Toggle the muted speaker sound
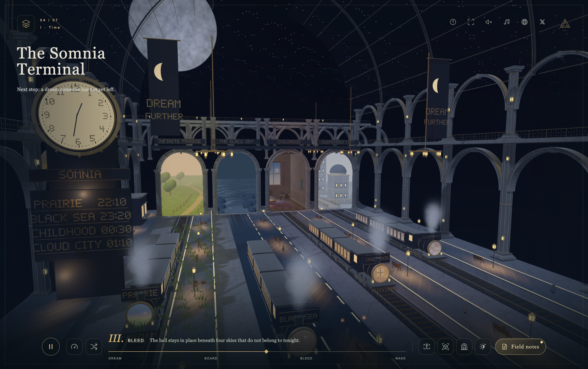588x369 pixels. [x=489, y=22]
